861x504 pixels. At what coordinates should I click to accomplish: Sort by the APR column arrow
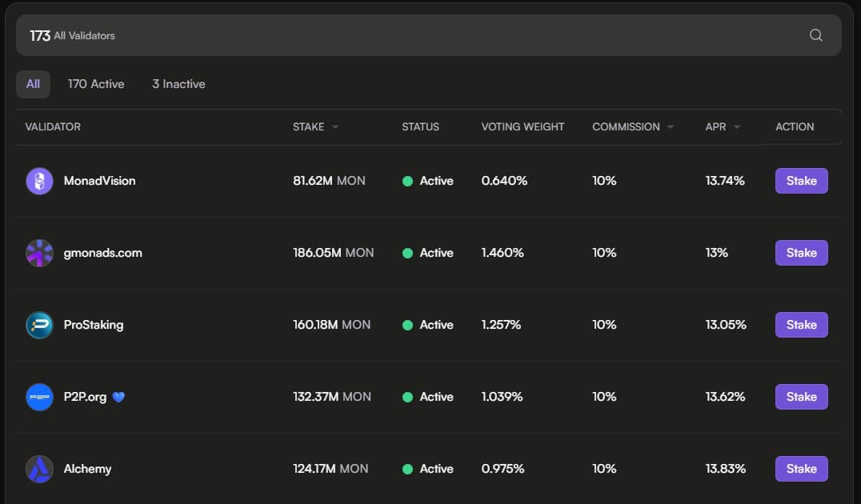736,127
